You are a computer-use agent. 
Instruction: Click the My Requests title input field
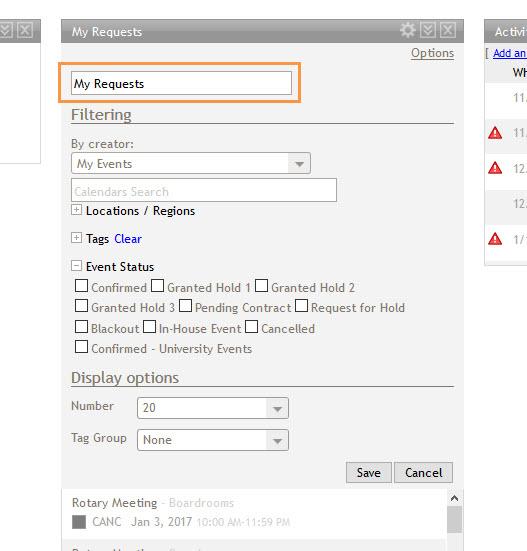click(181, 83)
